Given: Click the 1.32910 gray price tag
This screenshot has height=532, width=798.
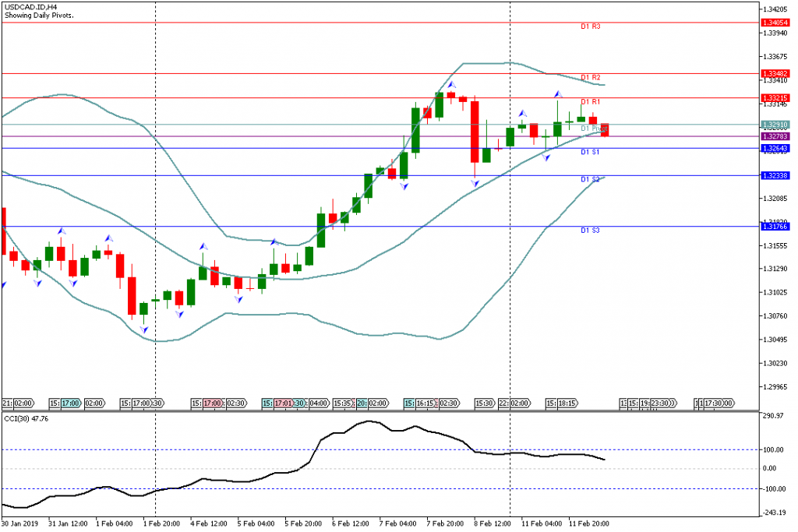Looking at the screenshot, I should pyautogui.click(x=776, y=125).
